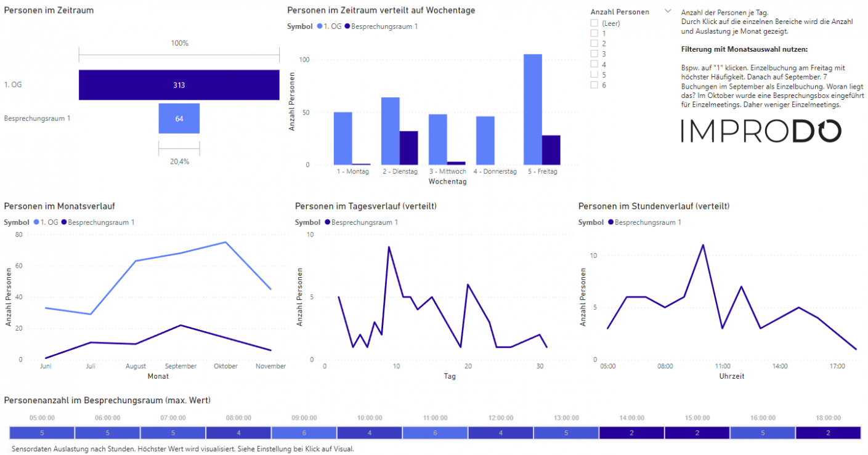Viewport: 868px width, 455px height.
Task: Select the 1. OG funnel bar showing 313
Action: pyautogui.click(x=179, y=85)
